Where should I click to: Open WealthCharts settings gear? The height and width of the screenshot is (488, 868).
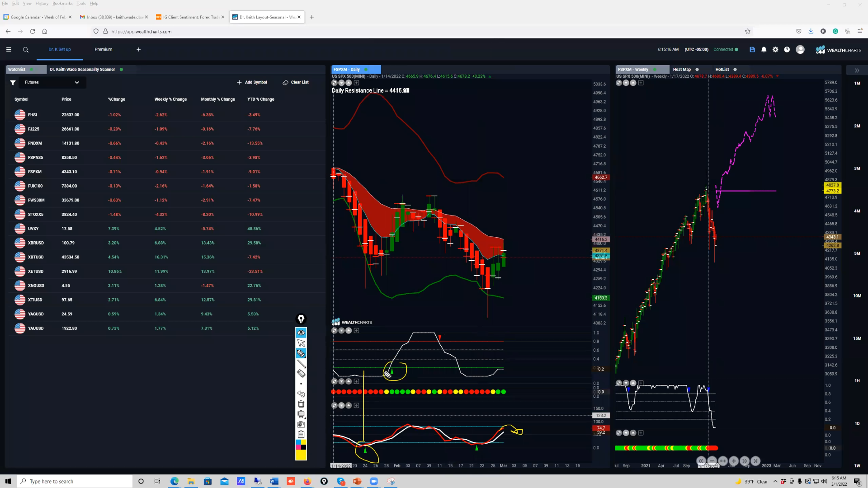[775, 50]
